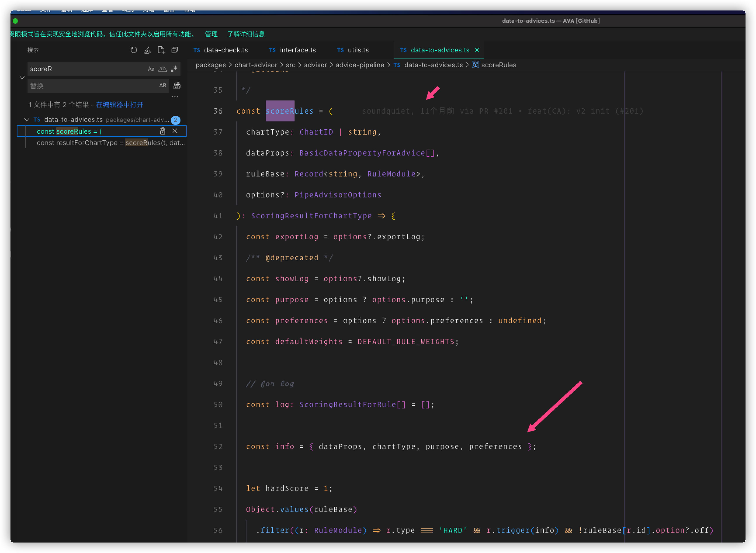The width and height of the screenshot is (756, 553).
Task: Collapse the replace field with the chevron
Action: [x=22, y=77]
